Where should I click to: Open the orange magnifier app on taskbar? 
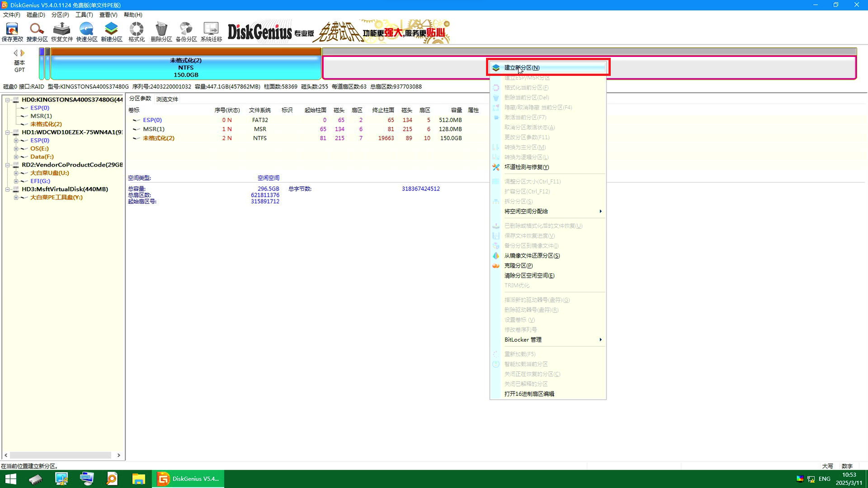coord(112,479)
